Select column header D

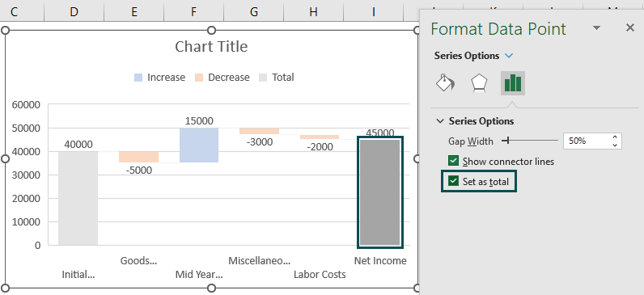tap(74, 12)
